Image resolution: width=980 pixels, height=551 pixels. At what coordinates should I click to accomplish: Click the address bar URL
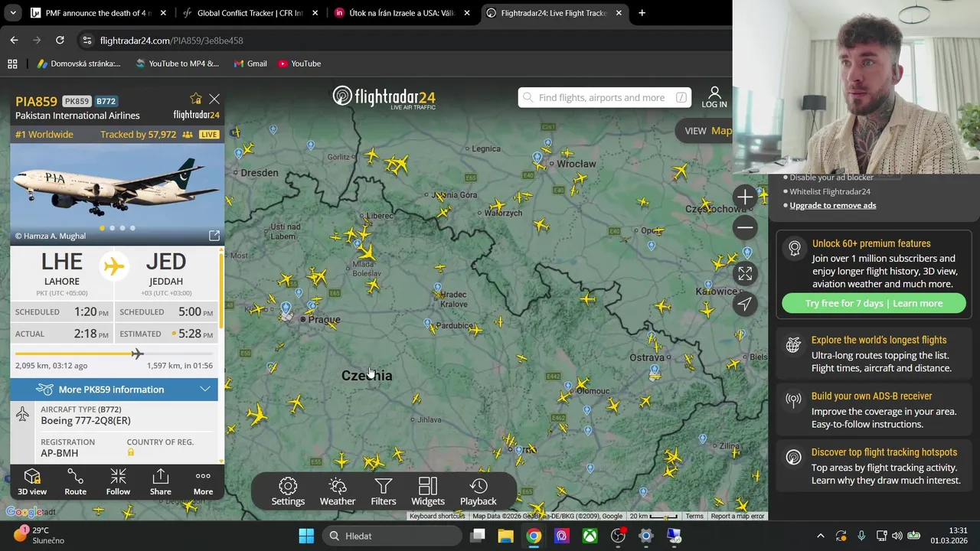[171, 41]
